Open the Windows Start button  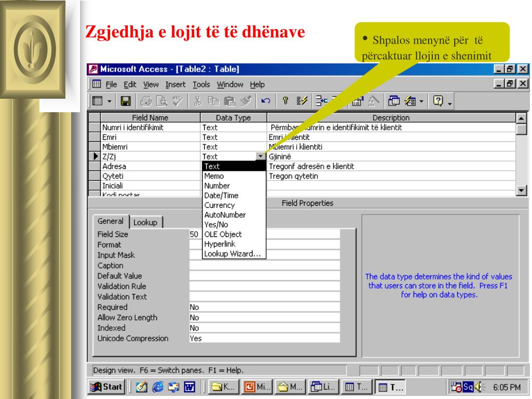[x=107, y=387]
